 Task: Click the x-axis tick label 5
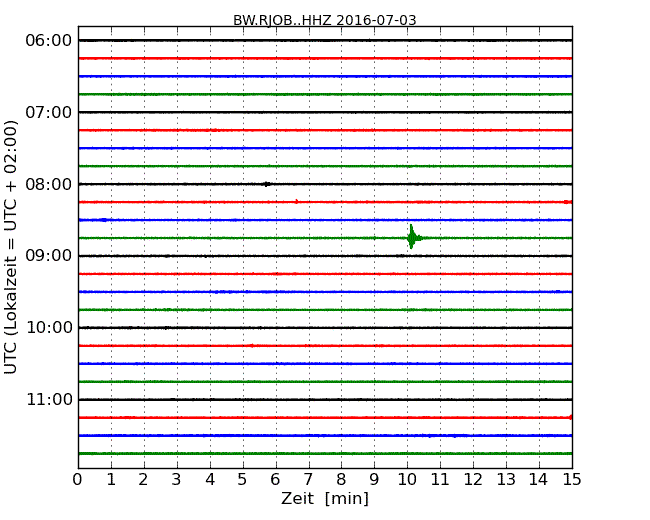[243, 480]
